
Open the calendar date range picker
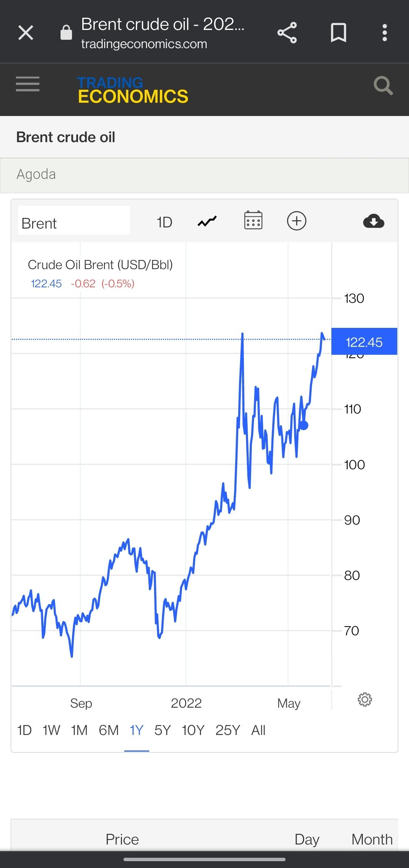253,221
